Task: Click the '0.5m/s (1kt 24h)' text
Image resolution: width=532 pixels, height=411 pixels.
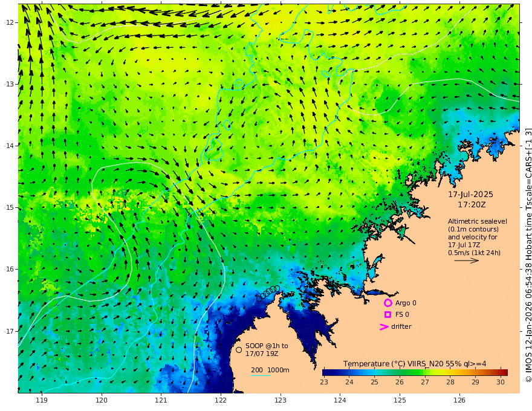Action: coord(474,253)
